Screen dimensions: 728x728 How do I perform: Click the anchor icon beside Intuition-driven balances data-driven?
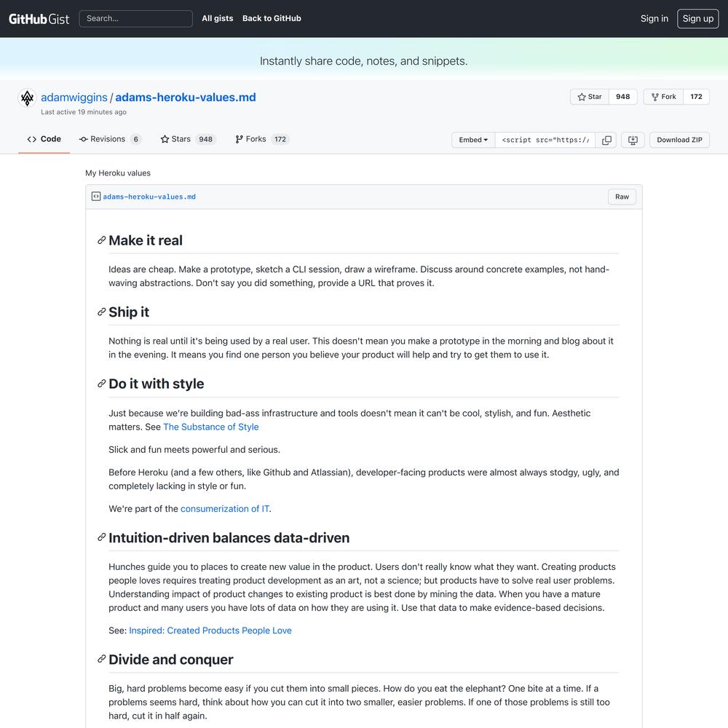[x=102, y=538]
